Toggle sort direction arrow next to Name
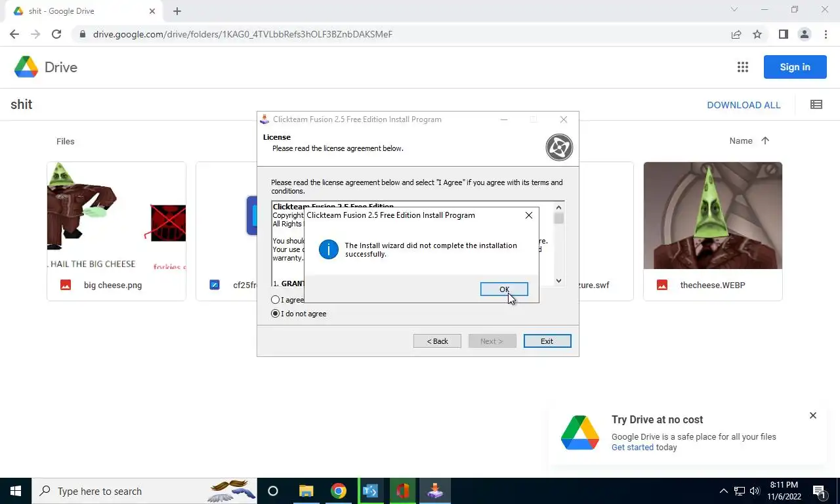Viewport: 840px width, 504px height. (765, 140)
